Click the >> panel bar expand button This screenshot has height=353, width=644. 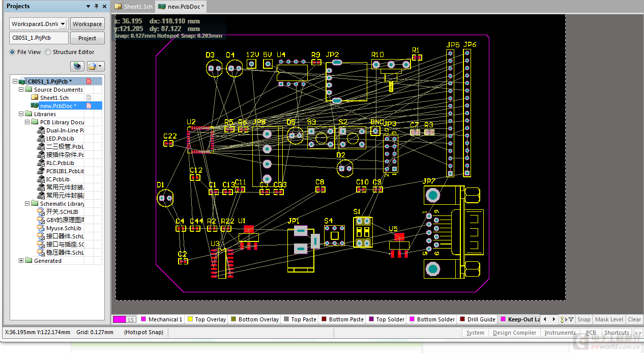coord(638,333)
